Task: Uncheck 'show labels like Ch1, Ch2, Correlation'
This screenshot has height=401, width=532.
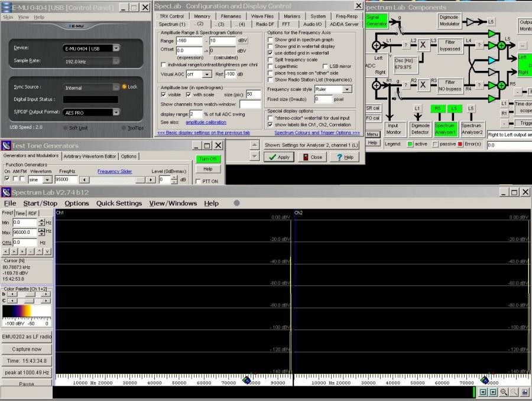Action: pyautogui.click(x=270, y=125)
